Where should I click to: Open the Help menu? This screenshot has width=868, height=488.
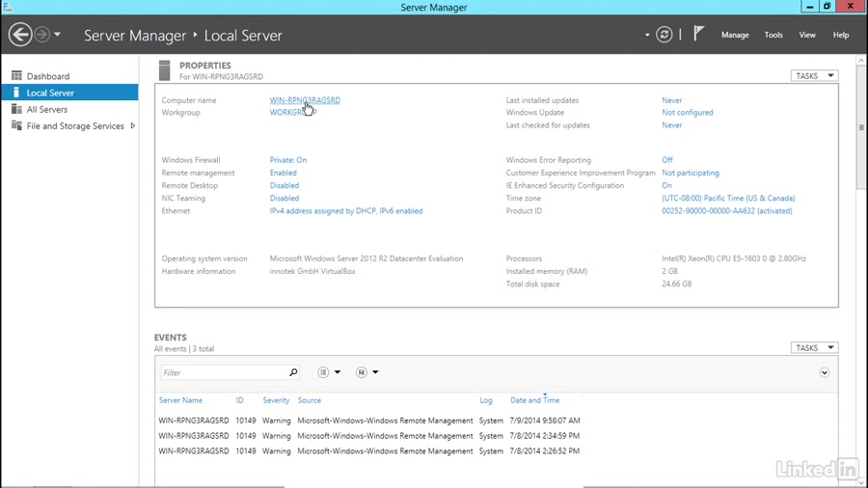tap(840, 35)
